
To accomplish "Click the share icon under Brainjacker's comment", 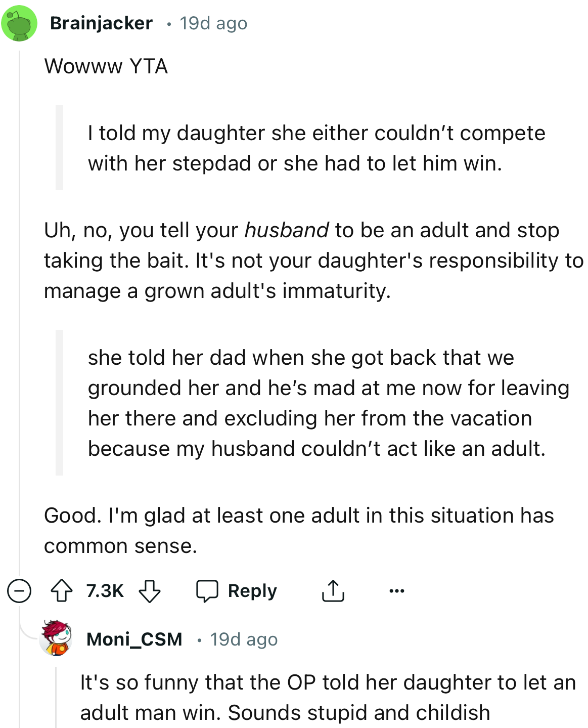I will [x=333, y=591].
